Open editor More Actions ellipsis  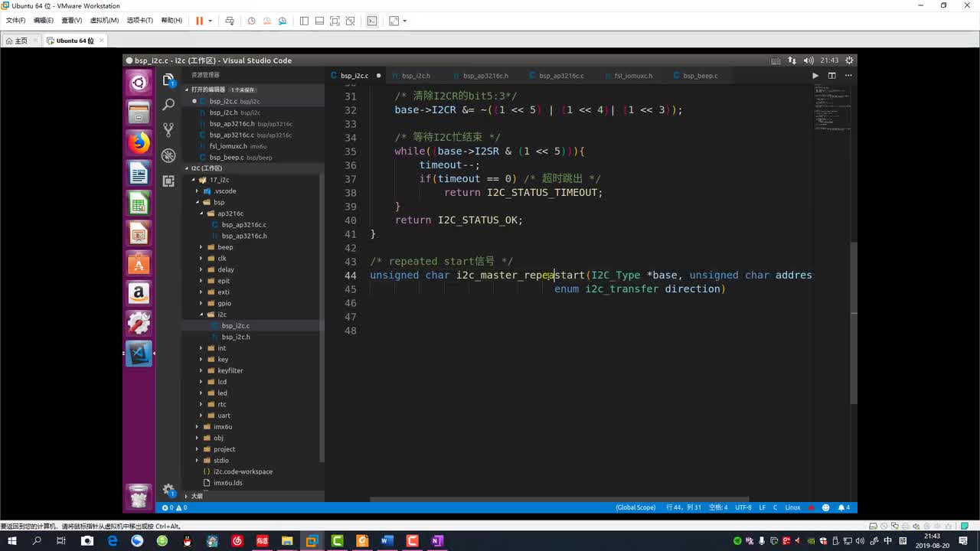847,76
